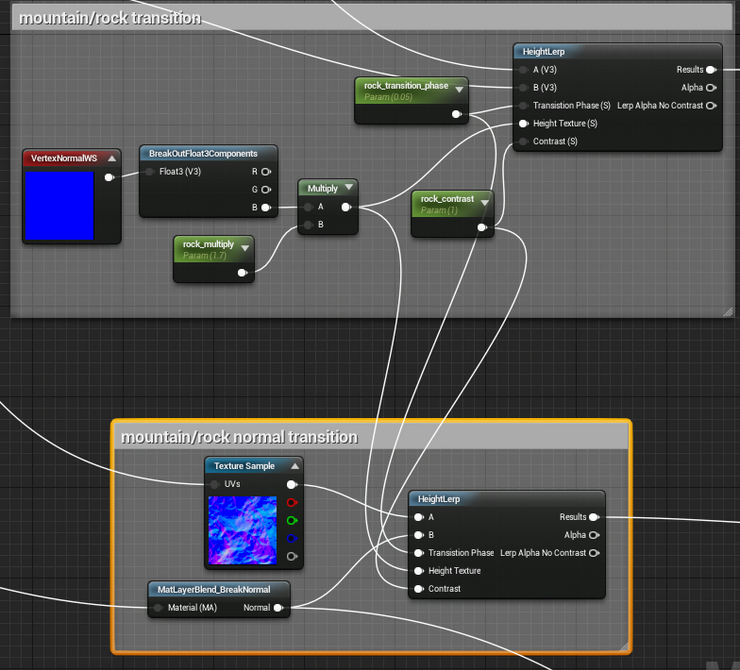This screenshot has height=670, width=740.
Task: Click the Height Texture (S) input pin
Action: click(523, 124)
